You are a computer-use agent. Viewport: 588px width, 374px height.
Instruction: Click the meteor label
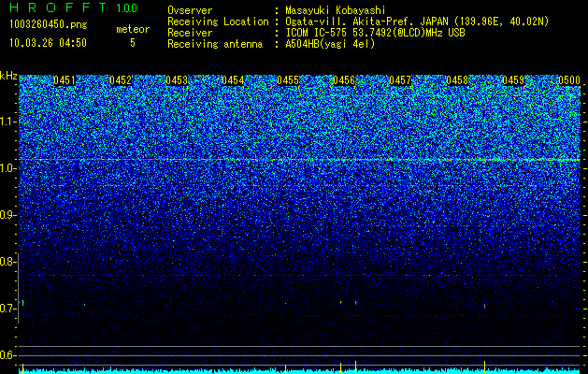(x=133, y=29)
